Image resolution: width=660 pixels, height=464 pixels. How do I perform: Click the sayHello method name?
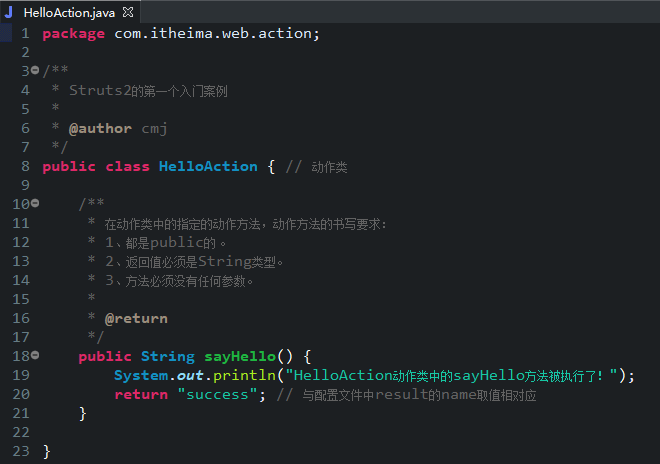[240, 357]
